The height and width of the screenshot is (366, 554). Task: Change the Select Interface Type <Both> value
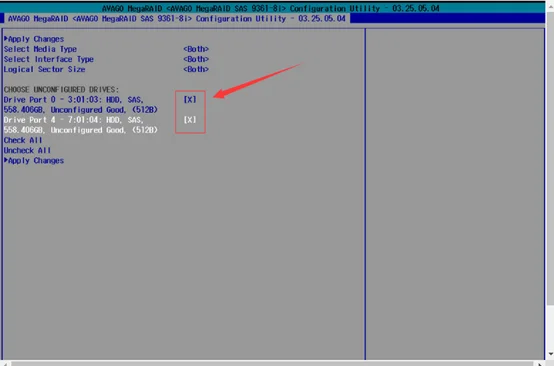pos(196,59)
